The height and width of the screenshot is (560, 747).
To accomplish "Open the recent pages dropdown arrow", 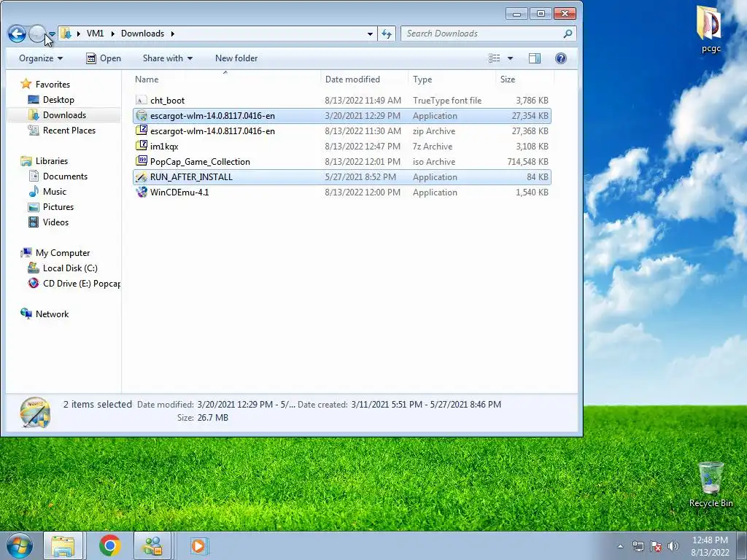I will (x=52, y=34).
